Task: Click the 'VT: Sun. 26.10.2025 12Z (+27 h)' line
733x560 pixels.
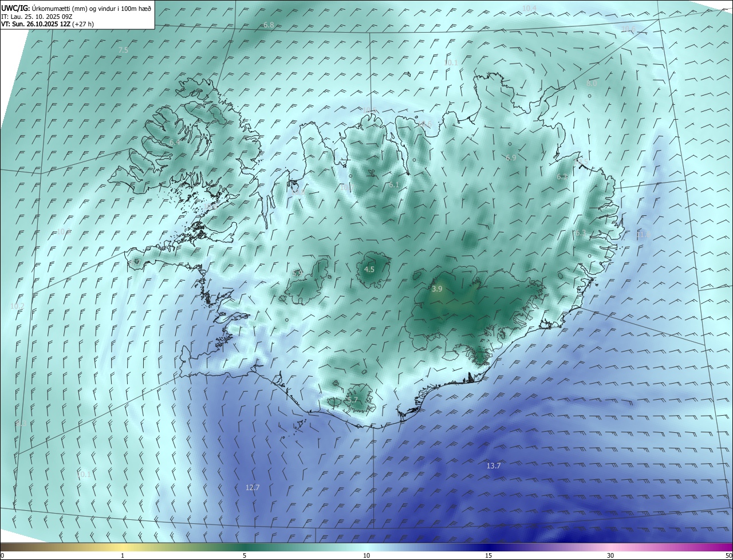Action: 48,24
